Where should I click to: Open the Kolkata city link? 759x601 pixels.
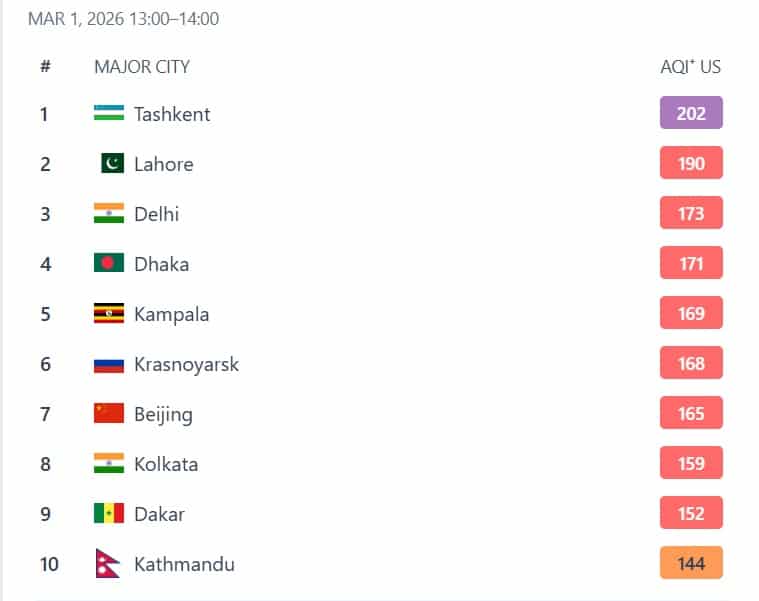tap(166, 464)
